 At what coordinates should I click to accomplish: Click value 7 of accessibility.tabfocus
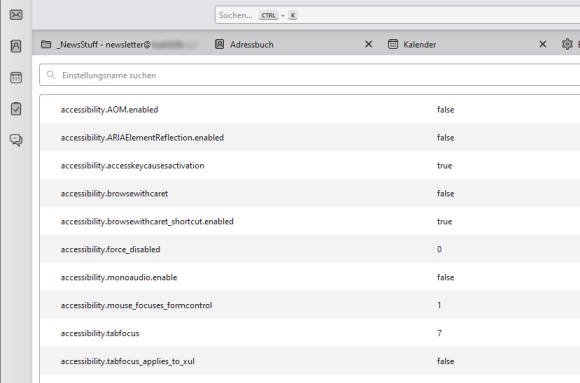(x=439, y=333)
